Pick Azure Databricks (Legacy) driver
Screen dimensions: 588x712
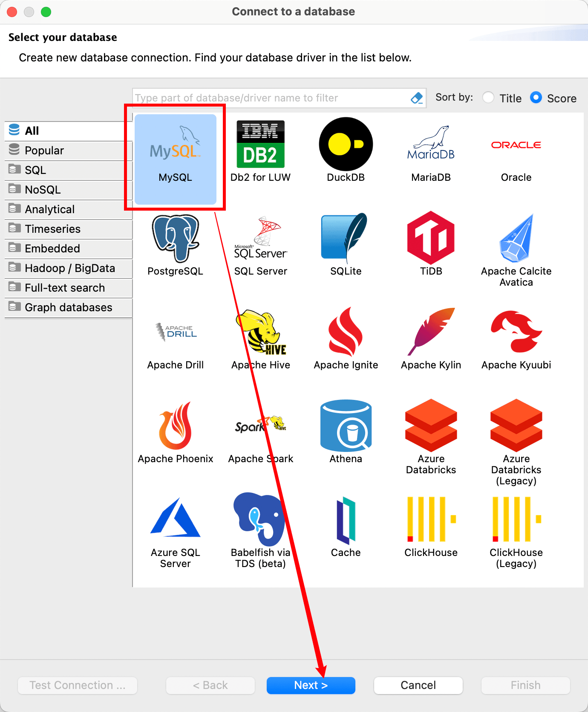click(x=516, y=443)
